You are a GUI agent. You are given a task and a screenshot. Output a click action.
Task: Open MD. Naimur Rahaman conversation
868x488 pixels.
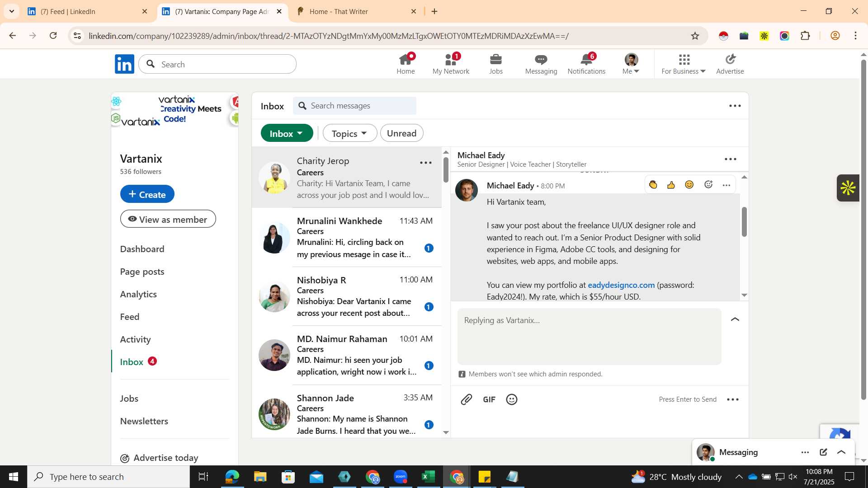[346, 355]
